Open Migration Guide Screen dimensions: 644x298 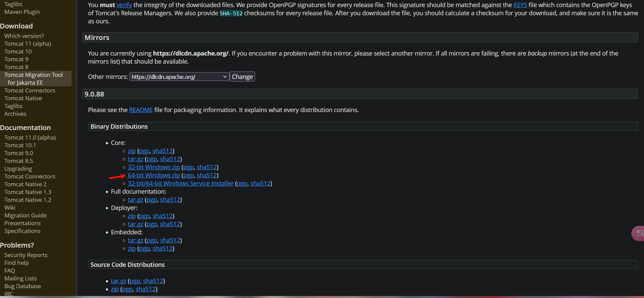[25, 215]
